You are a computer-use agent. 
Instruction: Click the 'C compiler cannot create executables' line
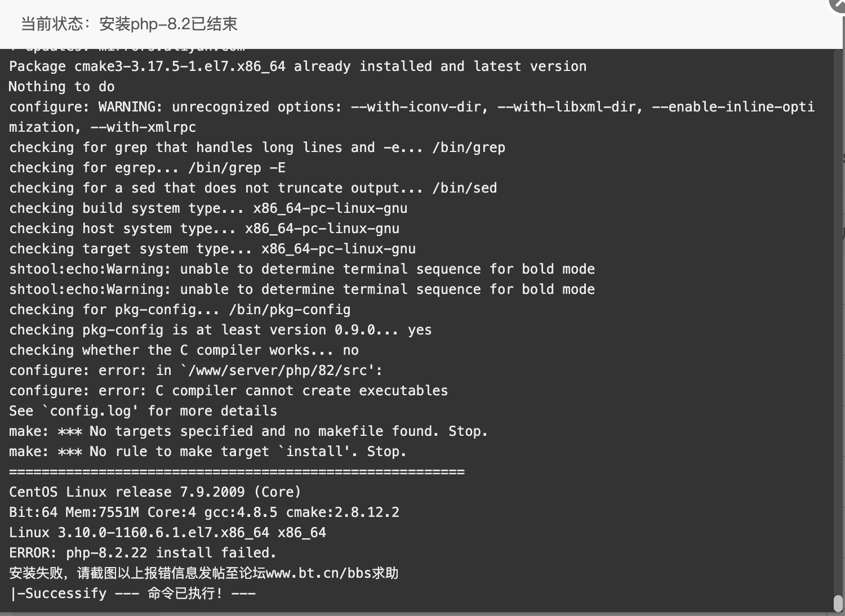point(228,391)
